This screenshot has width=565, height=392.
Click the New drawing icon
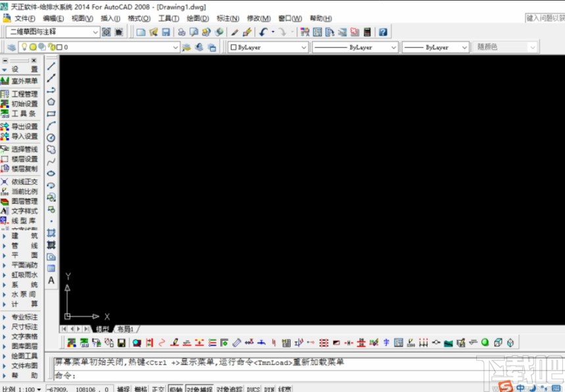click(x=141, y=32)
